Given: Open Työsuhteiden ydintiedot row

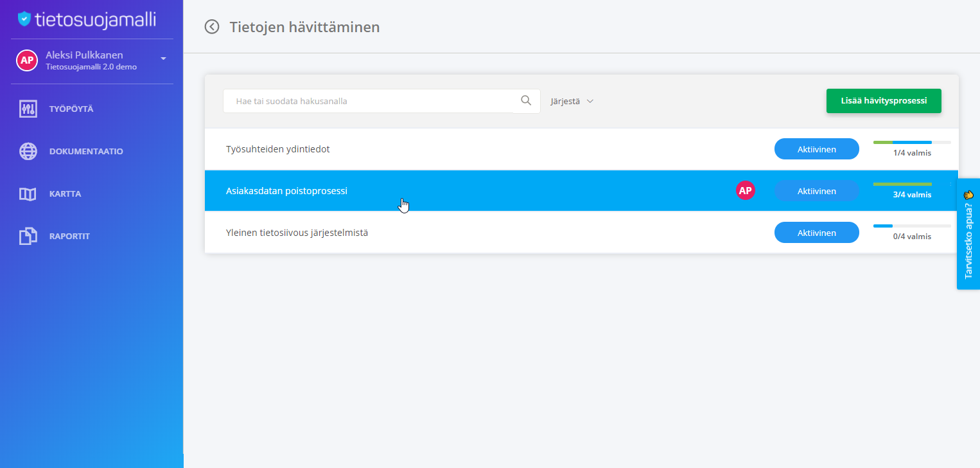Looking at the screenshot, I should point(581,149).
